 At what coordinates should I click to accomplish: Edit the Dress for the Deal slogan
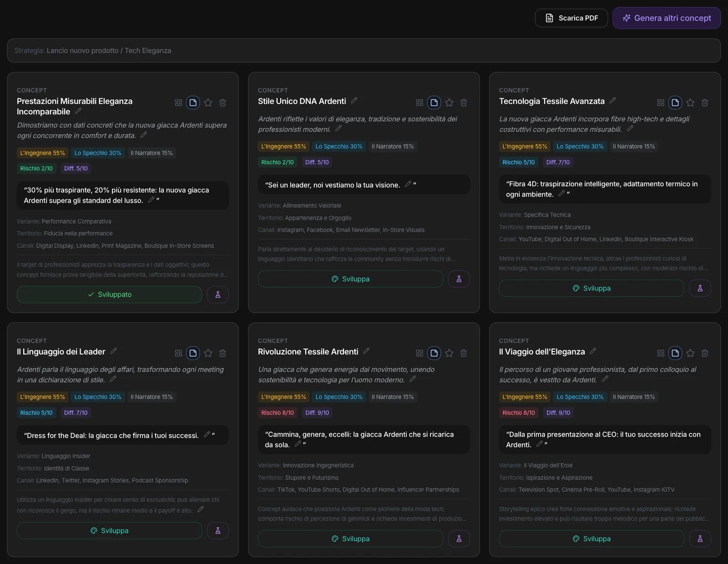(x=207, y=435)
